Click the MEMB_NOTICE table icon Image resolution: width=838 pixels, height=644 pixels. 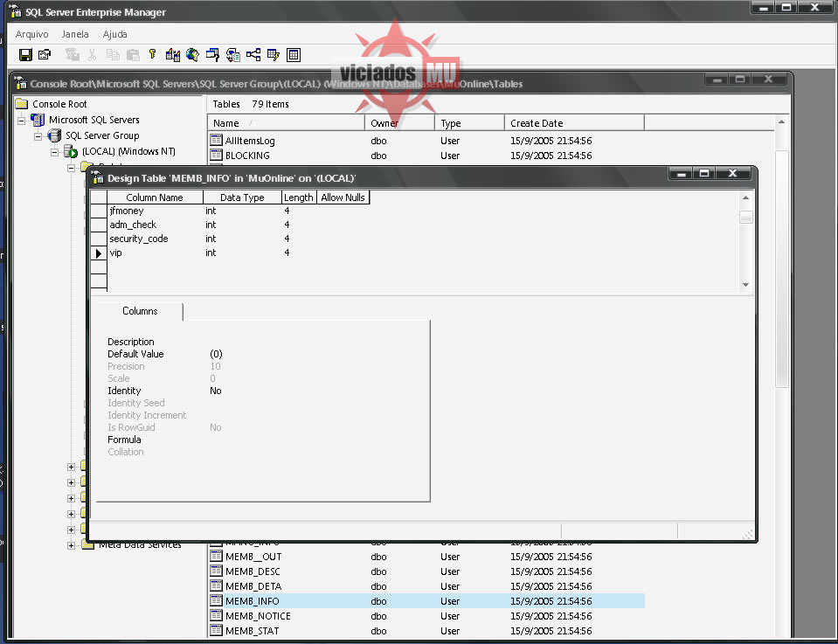pos(216,616)
